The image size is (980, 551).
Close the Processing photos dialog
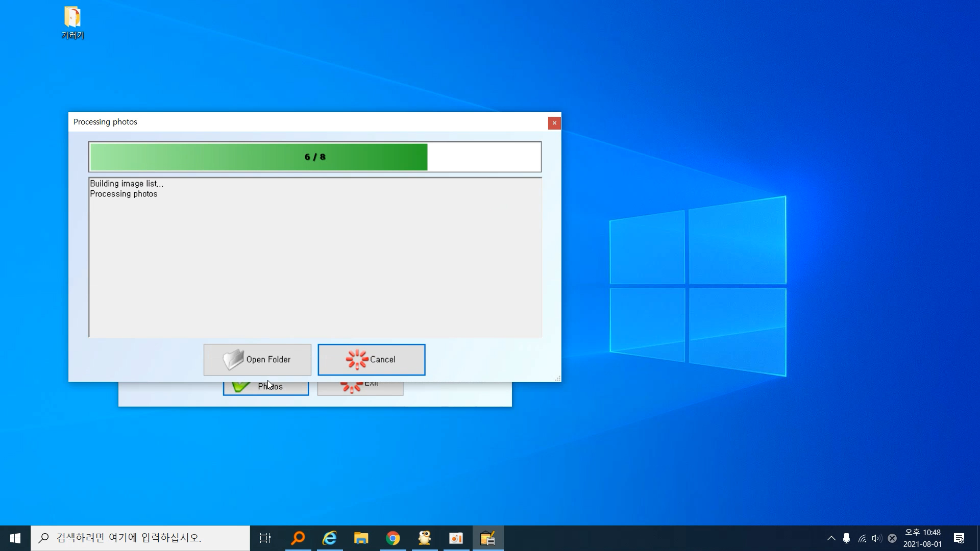click(x=554, y=123)
